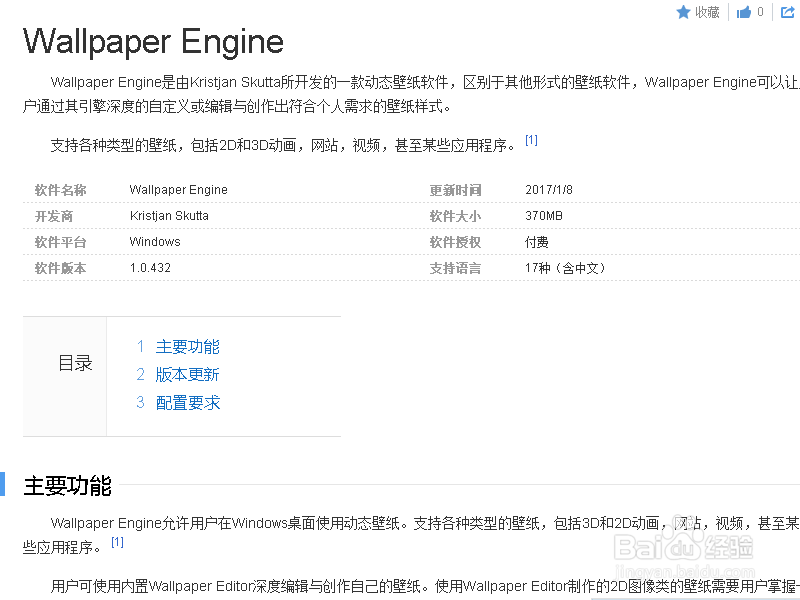Open reference [1] after the second paragraph

pos(531,139)
